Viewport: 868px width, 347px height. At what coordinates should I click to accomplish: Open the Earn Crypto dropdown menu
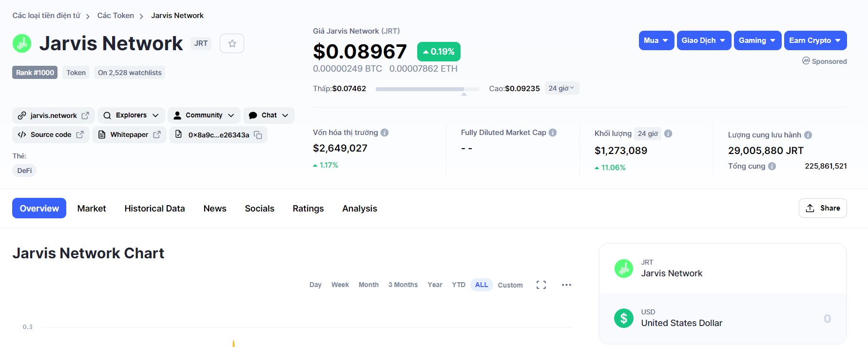tap(815, 40)
